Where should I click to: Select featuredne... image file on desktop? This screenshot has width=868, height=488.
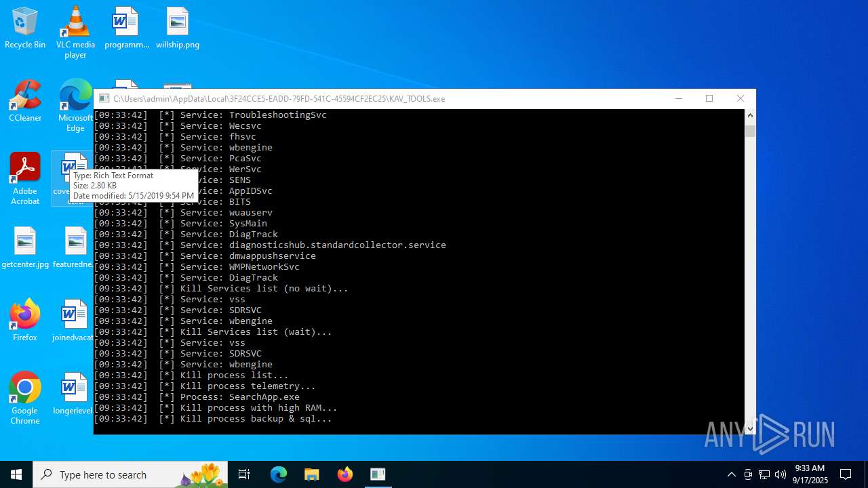73,248
